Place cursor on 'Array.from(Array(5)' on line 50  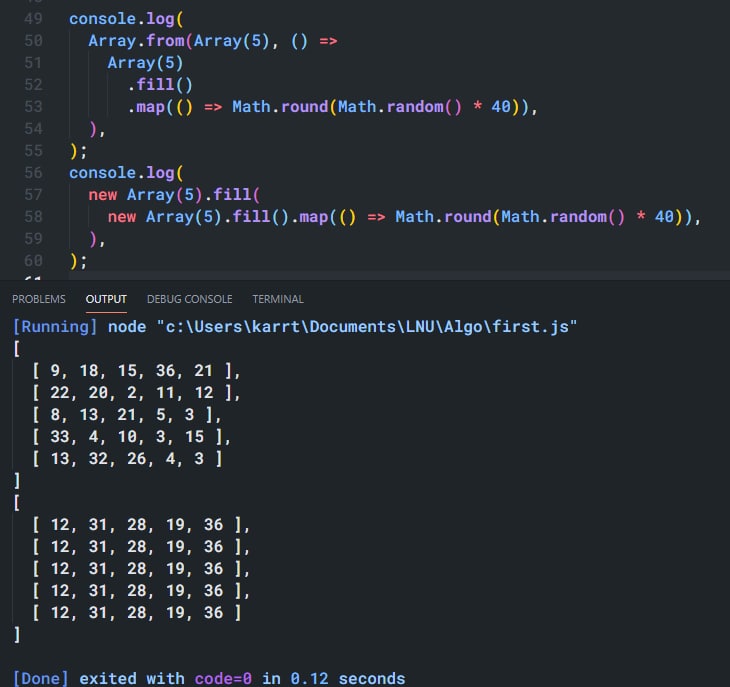[x=179, y=41]
